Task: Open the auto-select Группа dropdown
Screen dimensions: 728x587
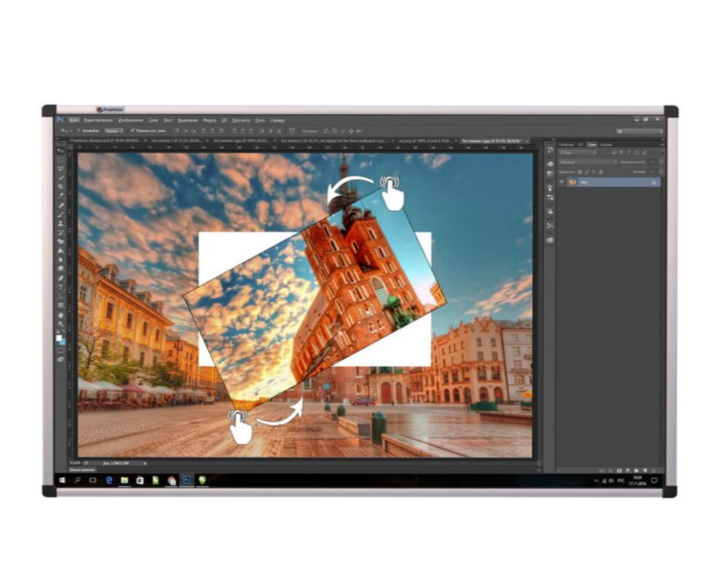Action: (x=114, y=131)
